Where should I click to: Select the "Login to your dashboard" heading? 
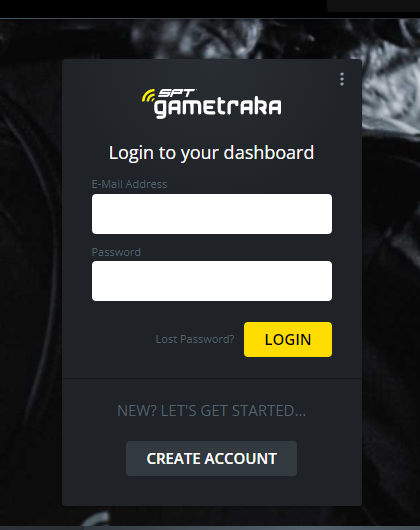tap(212, 153)
